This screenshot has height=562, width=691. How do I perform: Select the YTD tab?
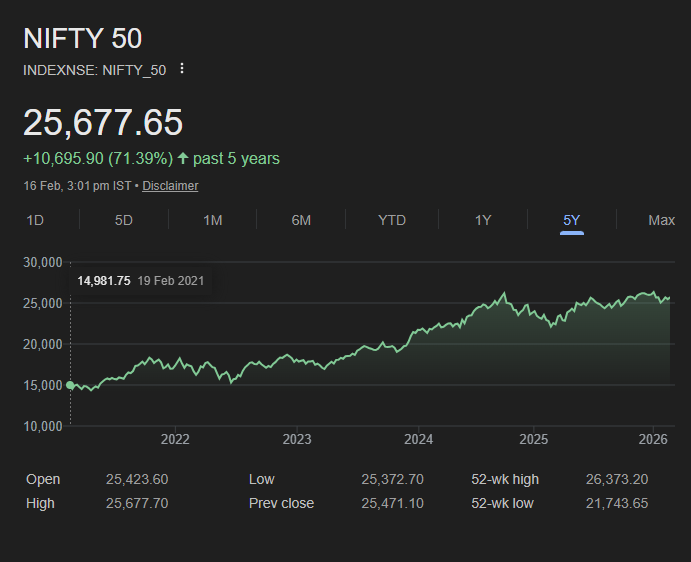tap(392, 220)
